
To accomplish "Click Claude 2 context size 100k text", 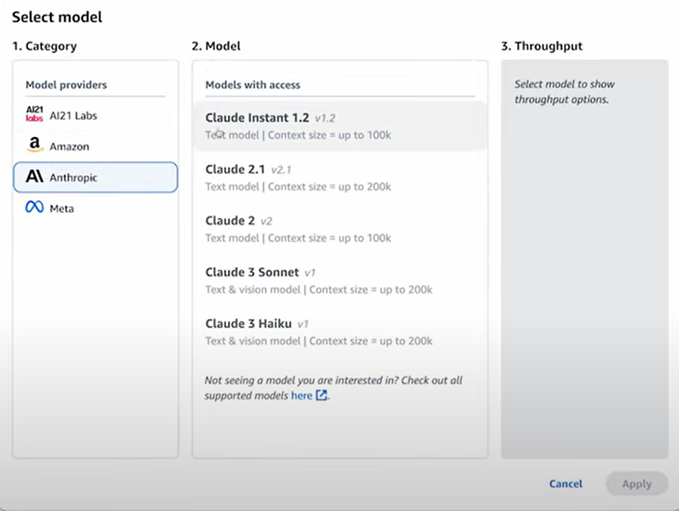I will 330,238.
